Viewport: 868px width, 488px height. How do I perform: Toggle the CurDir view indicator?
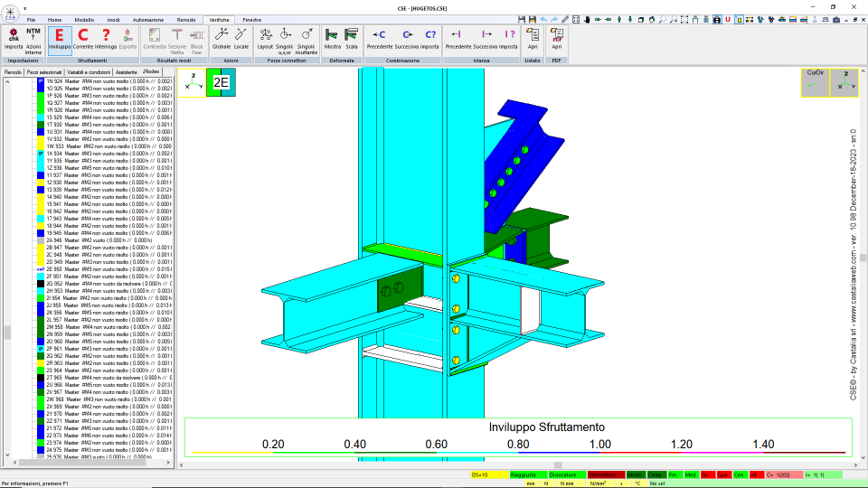815,82
